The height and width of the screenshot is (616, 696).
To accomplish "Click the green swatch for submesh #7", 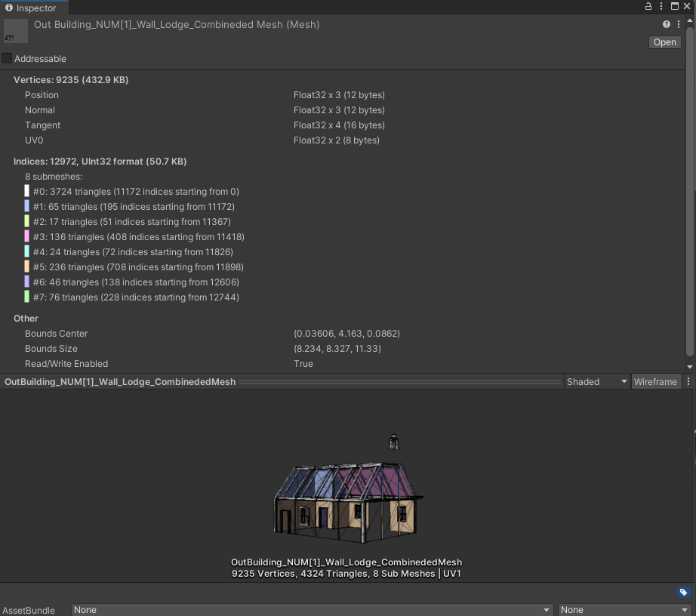I will tap(26, 297).
